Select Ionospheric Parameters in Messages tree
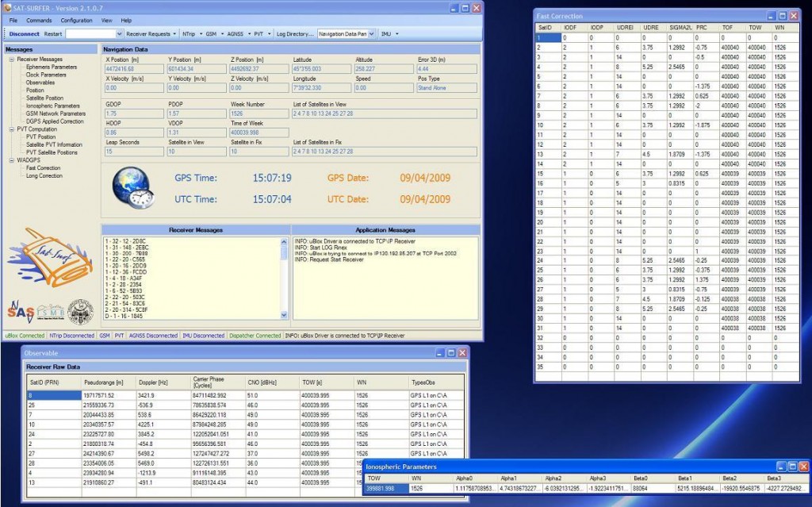The image size is (812, 507). (52, 106)
